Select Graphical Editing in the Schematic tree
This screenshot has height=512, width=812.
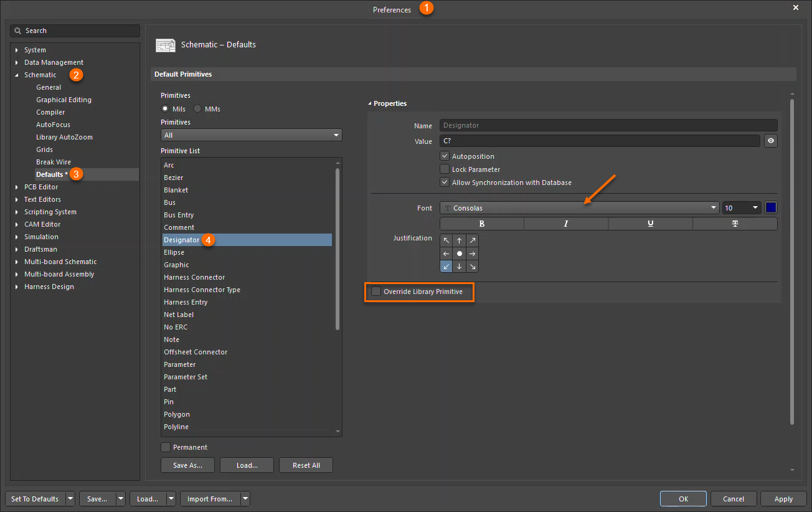[x=64, y=100]
